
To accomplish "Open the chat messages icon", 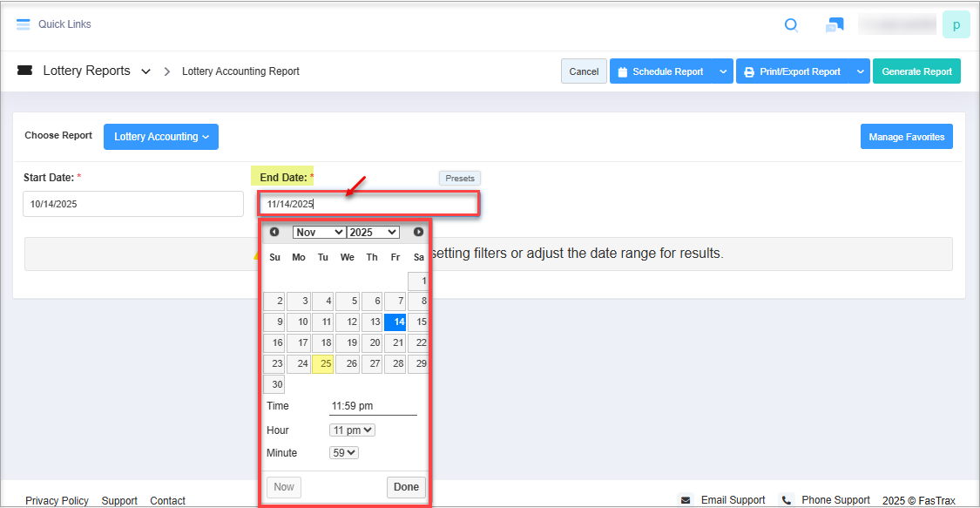I will tap(834, 25).
